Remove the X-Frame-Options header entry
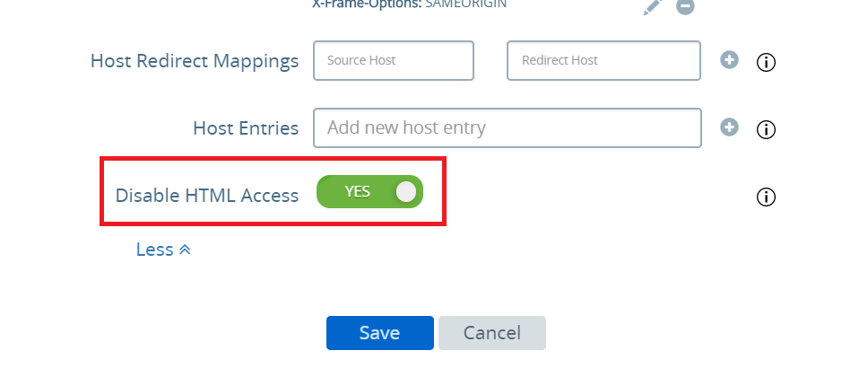Image resolution: width=868 pixels, height=377 pixels. pos(685,6)
